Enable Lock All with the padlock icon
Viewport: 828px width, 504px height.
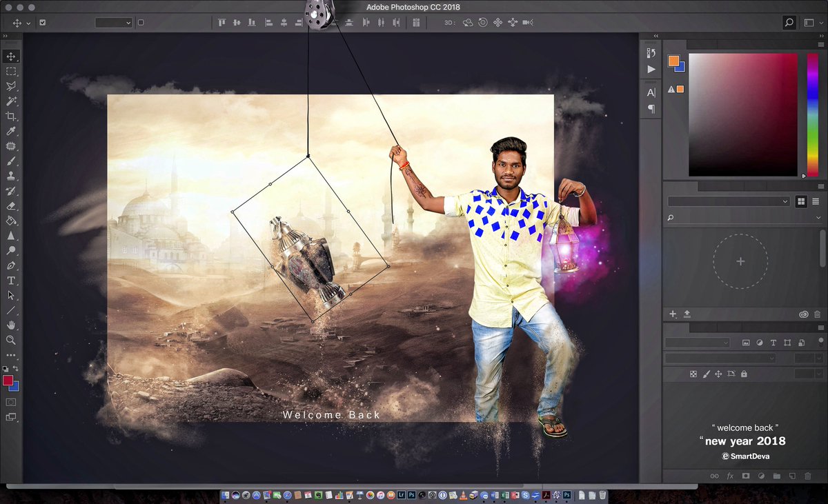pyautogui.click(x=743, y=374)
